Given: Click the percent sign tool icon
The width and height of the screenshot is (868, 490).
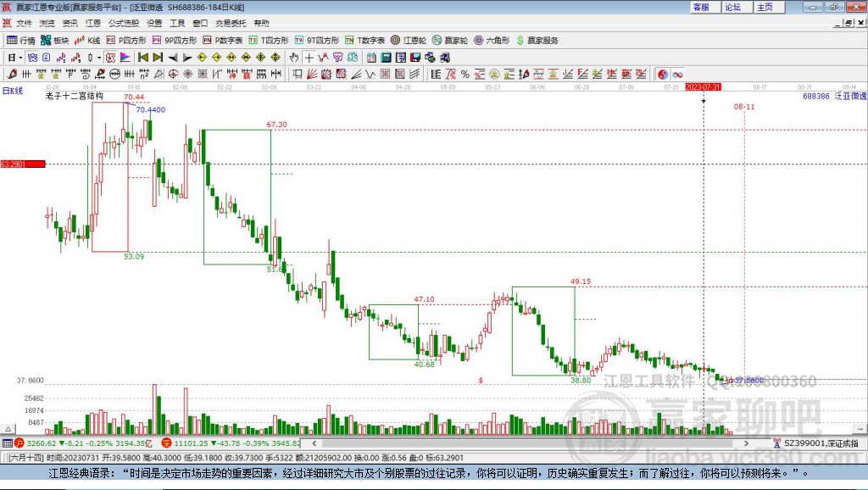Looking at the screenshot, I should pos(465,75).
